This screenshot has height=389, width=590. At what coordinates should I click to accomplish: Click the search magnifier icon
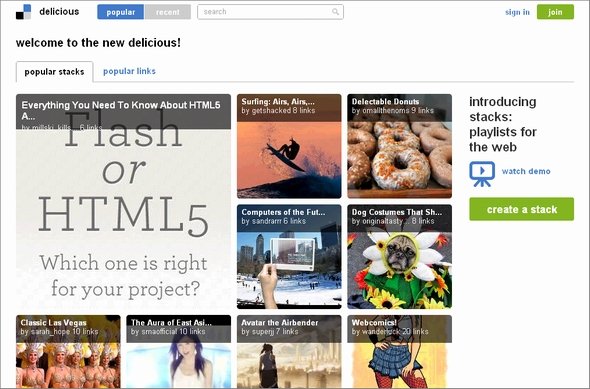click(x=335, y=12)
